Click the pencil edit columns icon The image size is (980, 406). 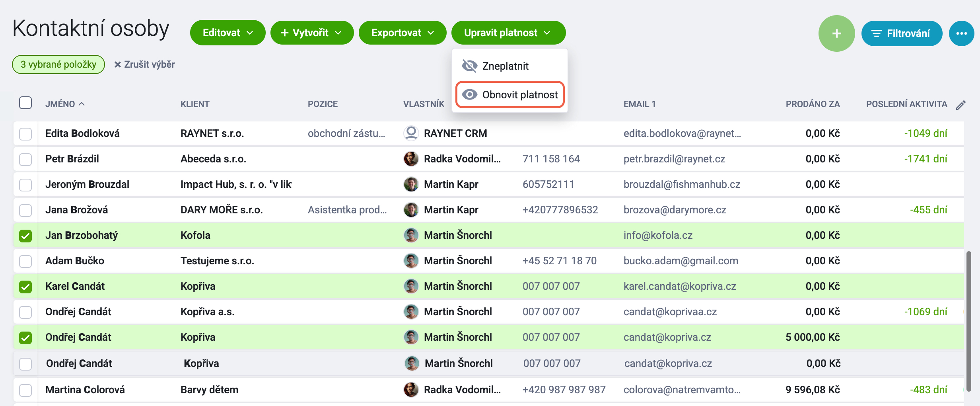pyautogui.click(x=961, y=105)
